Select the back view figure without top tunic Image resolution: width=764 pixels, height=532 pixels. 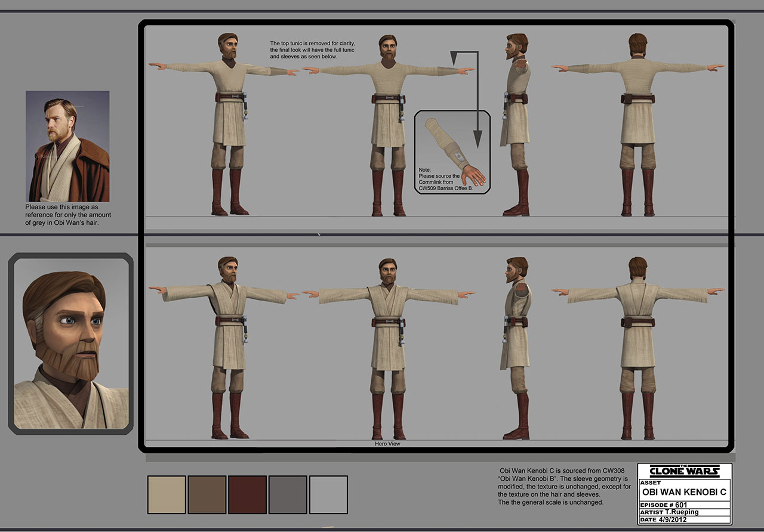[x=638, y=125]
